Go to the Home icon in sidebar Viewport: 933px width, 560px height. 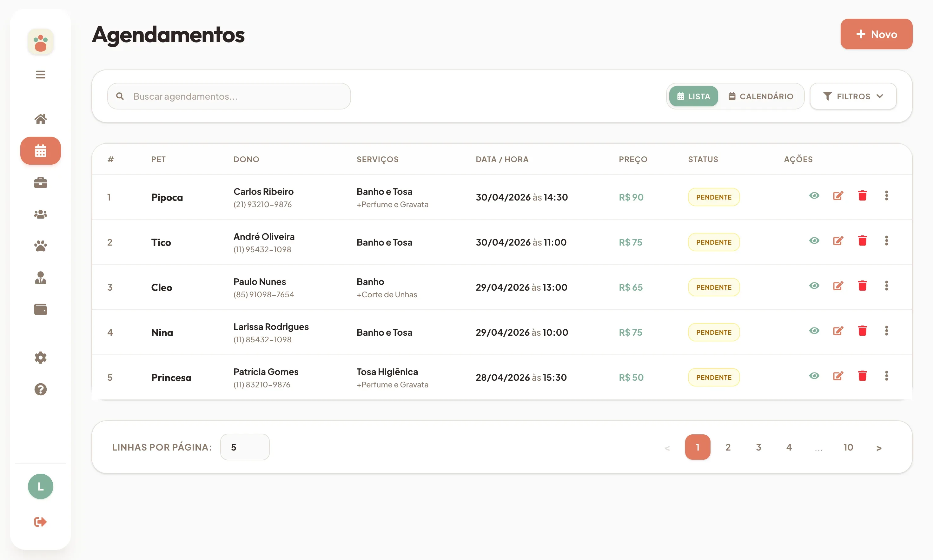click(40, 119)
